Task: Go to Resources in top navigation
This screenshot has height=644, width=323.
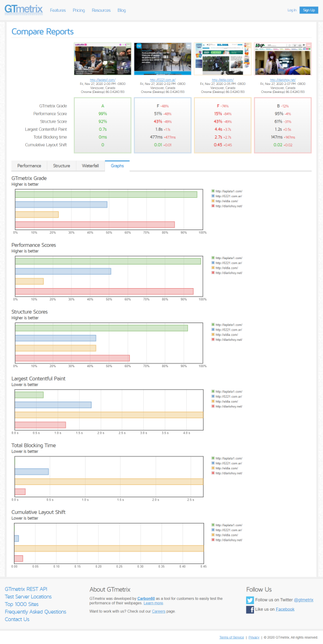Action: tap(101, 10)
